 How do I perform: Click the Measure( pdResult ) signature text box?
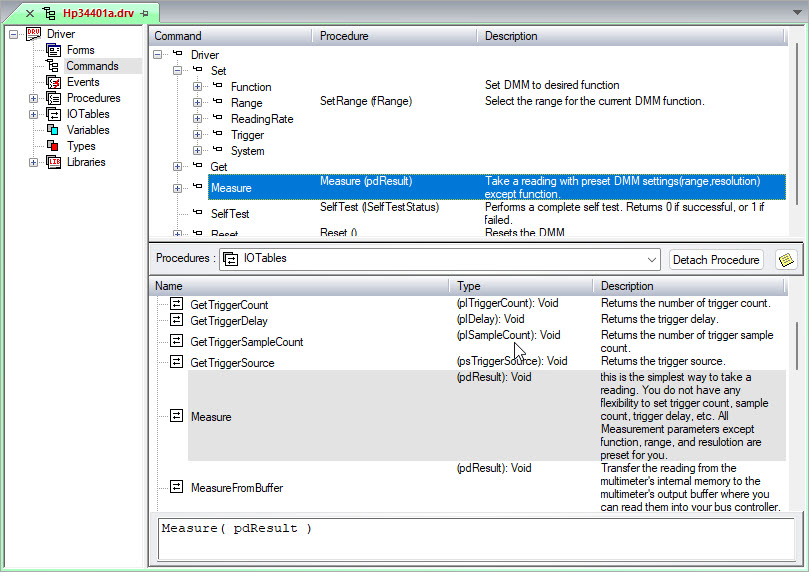(476, 538)
